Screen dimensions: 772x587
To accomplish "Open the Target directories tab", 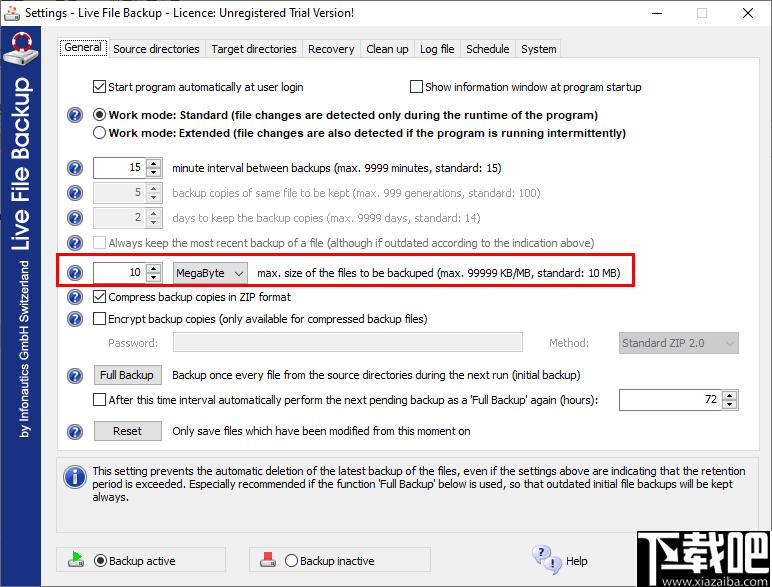I will [x=254, y=49].
